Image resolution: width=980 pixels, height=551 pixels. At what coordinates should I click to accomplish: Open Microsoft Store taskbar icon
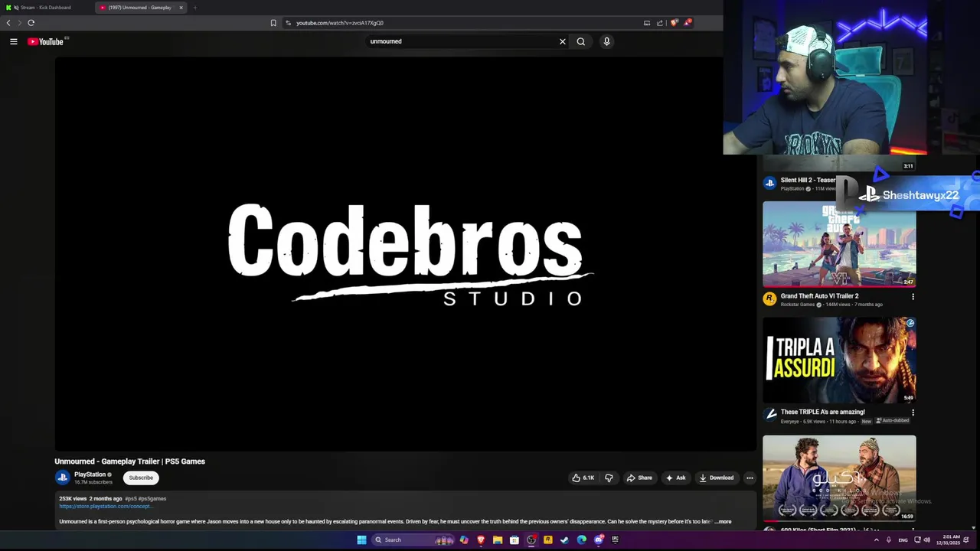coord(514,540)
